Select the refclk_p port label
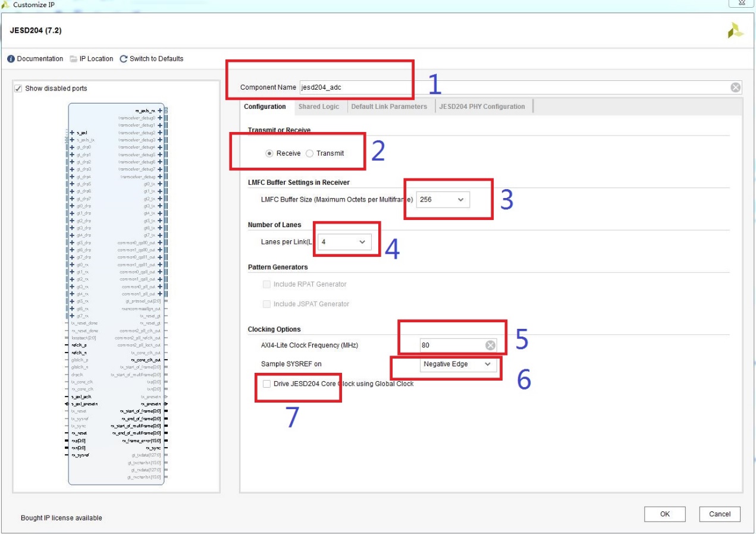This screenshot has width=756, height=534. click(x=79, y=345)
